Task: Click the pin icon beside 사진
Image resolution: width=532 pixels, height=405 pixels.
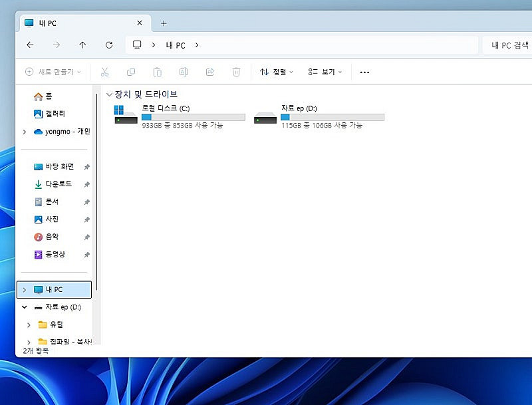Action: [x=87, y=220]
